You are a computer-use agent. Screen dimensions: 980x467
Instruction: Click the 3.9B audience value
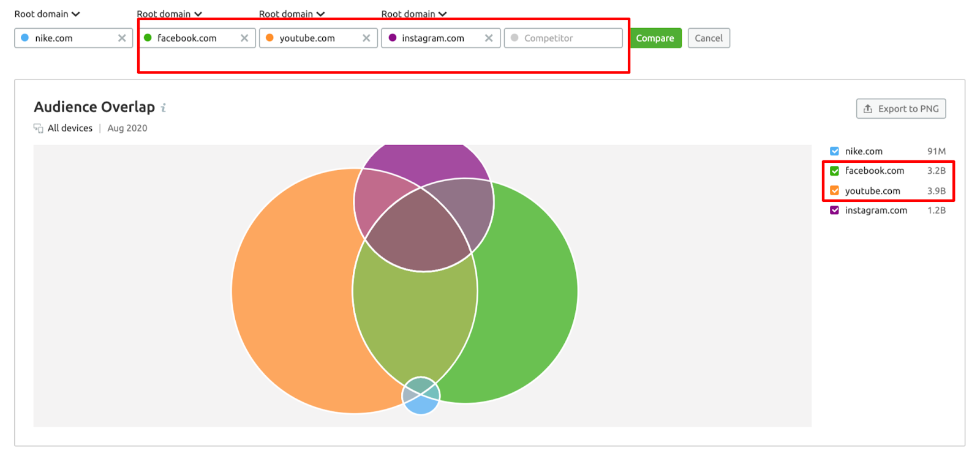point(937,191)
